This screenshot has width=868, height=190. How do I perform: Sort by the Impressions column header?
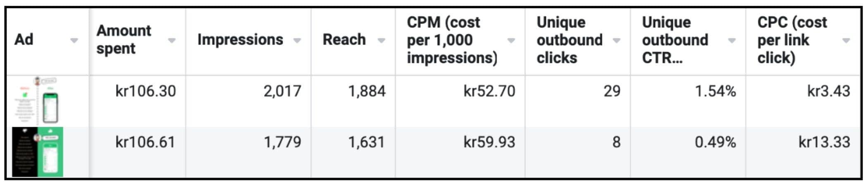click(x=240, y=40)
